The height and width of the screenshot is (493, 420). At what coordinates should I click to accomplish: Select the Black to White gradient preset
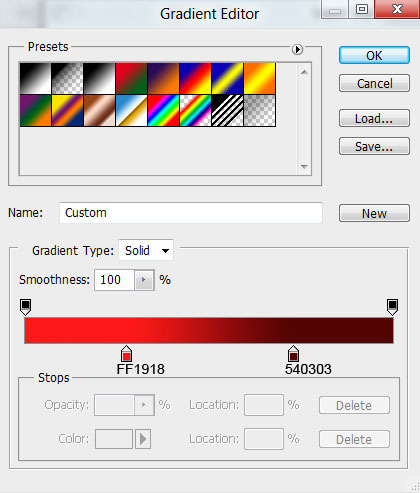point(99,78)
